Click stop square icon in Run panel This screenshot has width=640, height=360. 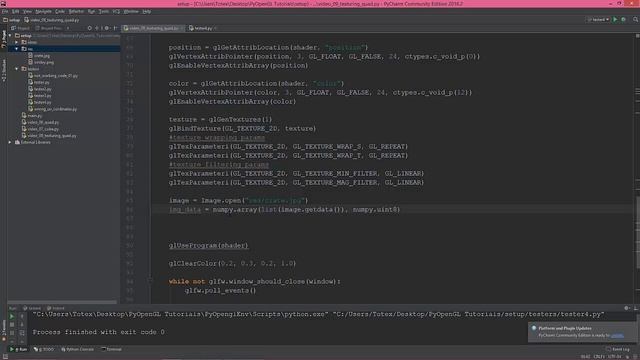pos(12,324)
